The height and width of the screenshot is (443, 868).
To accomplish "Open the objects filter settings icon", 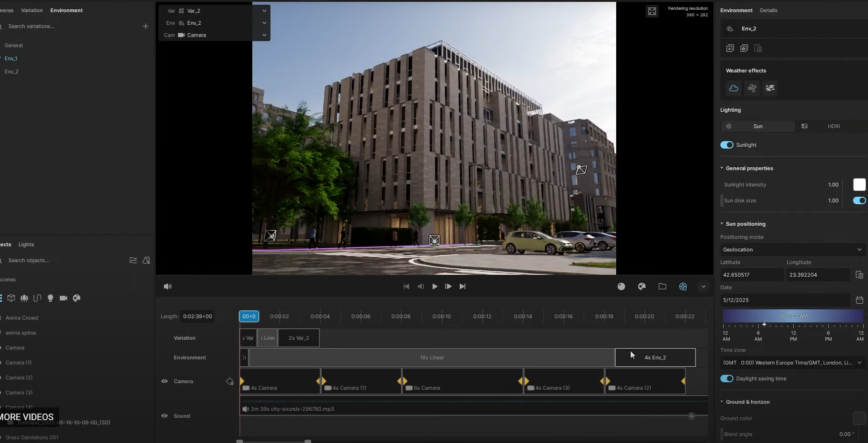I will [133, 260].
